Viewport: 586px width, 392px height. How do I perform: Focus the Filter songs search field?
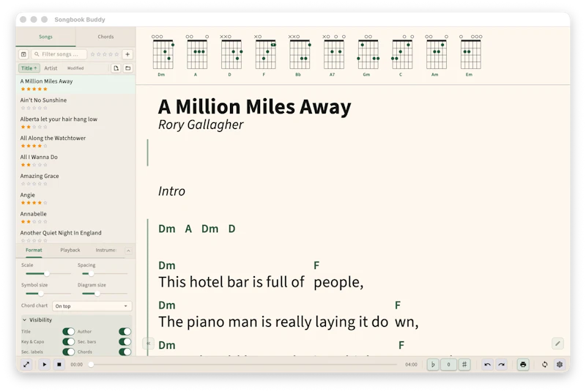click(x=59, y=54)
